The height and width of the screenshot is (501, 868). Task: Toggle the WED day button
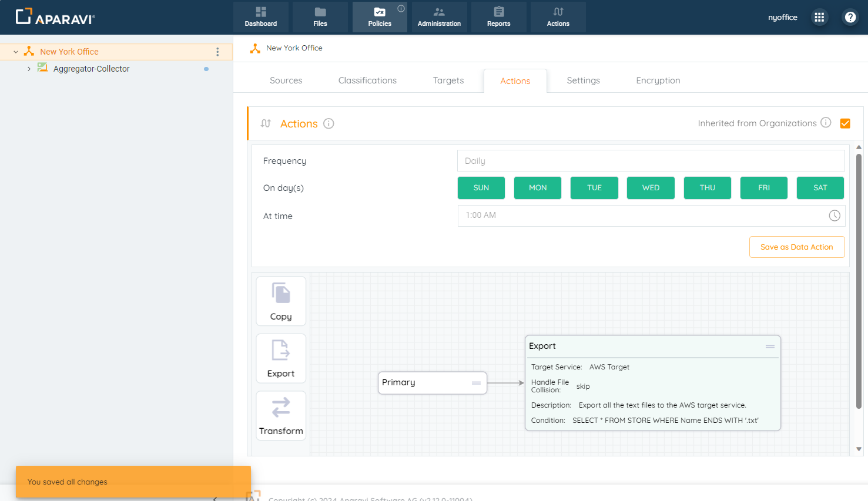point(651,188)
